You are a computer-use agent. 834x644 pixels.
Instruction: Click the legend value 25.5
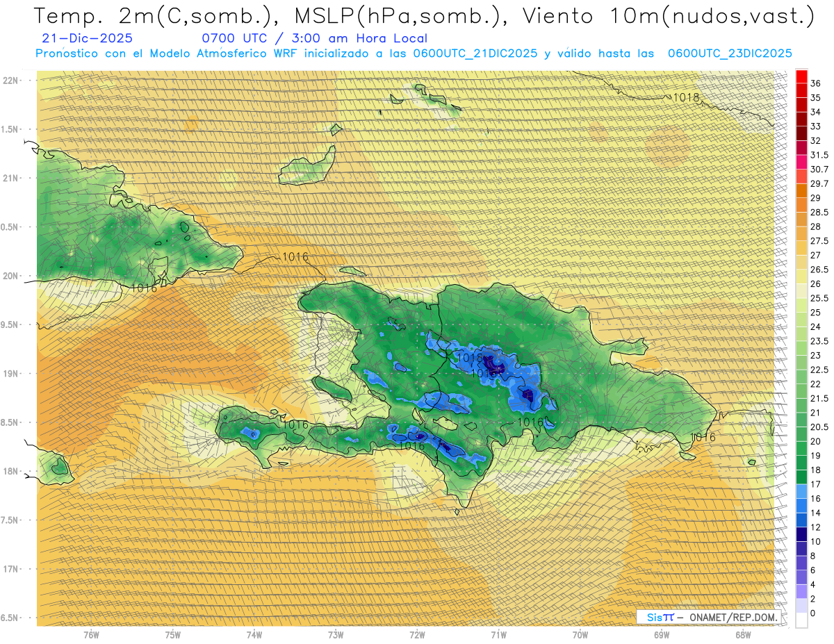click(819, 298)
